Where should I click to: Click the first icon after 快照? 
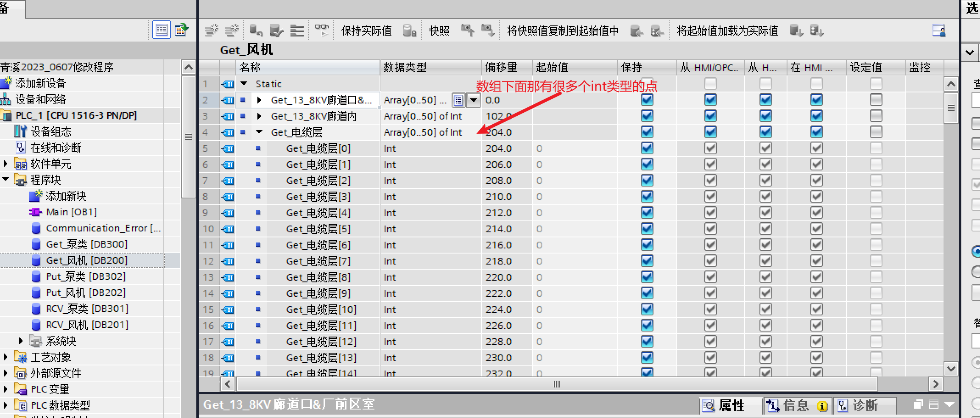tap(467, 31)
